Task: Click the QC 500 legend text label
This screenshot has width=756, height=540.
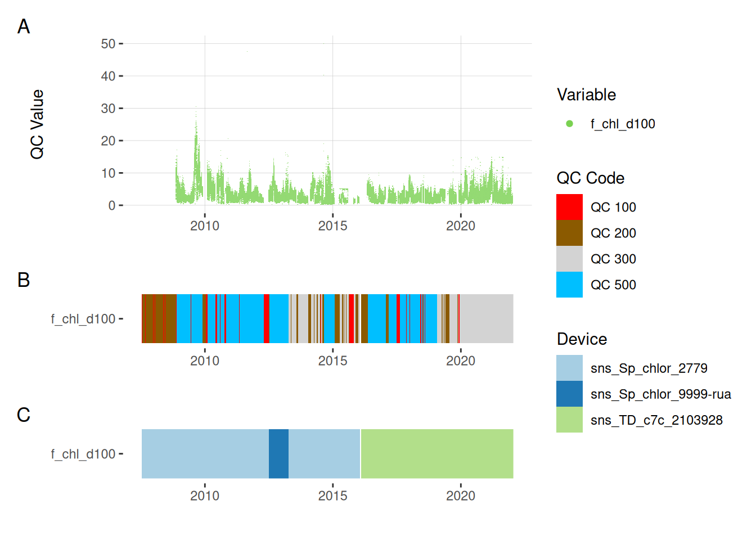Action: tap(613, 285)
